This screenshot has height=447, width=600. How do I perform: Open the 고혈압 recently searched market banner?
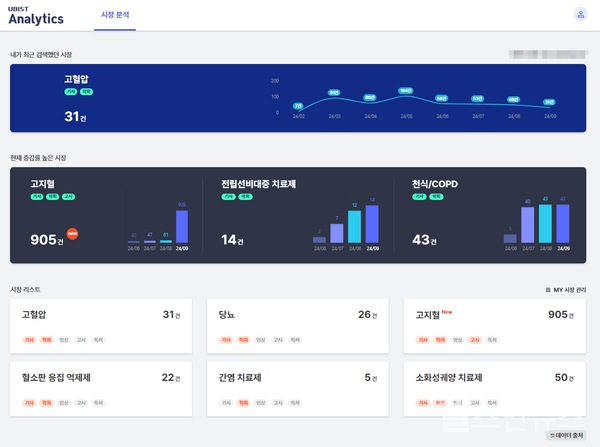297,98
